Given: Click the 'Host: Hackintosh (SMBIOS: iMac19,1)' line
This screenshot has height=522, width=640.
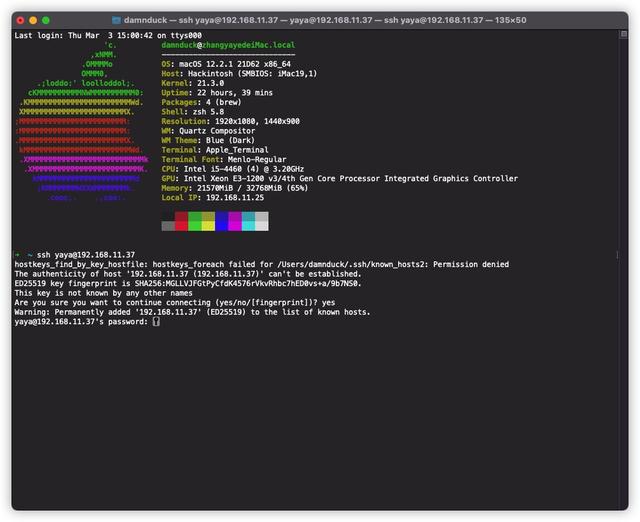Looking at the screenshot, I should click(239, 74).
